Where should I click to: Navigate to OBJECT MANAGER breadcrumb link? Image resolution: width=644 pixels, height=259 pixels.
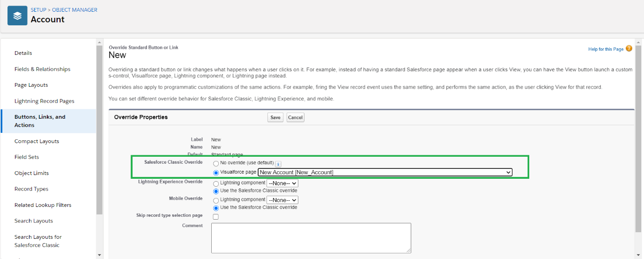74,10
